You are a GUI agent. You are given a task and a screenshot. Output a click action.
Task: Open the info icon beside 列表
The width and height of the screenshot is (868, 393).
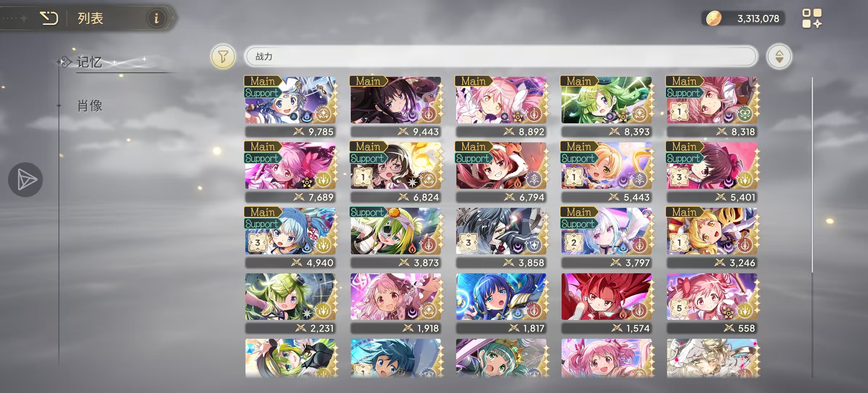156,18
